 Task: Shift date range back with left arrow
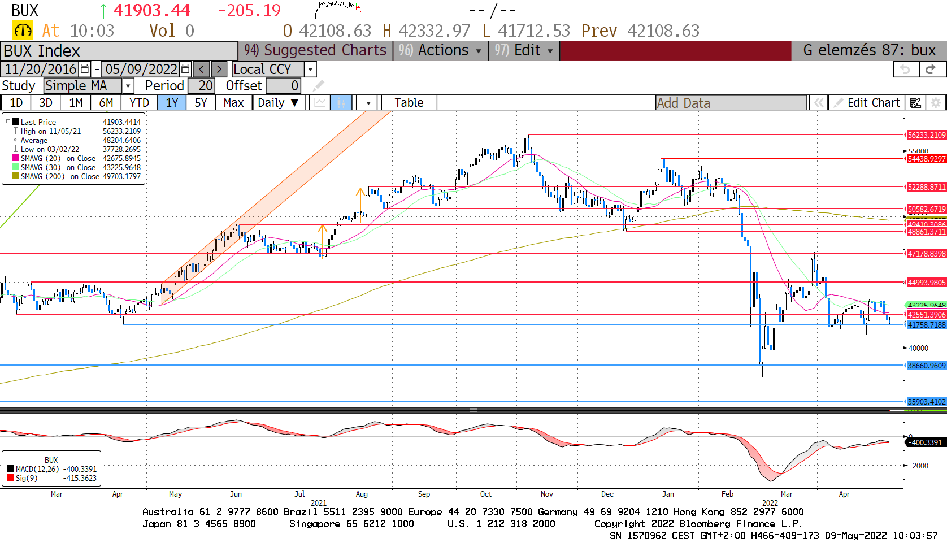[202, 70]
